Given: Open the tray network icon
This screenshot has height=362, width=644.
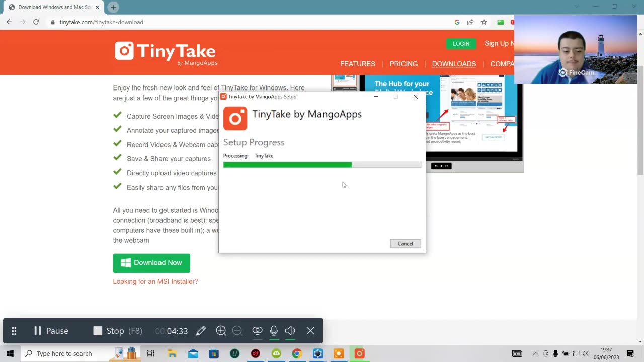Looking at the screenshot, I should pos(576,353).
